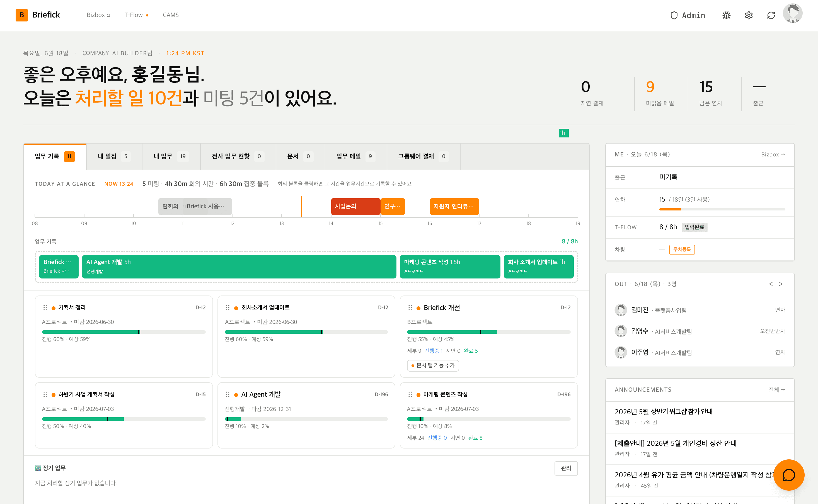
Task: Open the chat bubble floating button
Action: coord(789,475)
